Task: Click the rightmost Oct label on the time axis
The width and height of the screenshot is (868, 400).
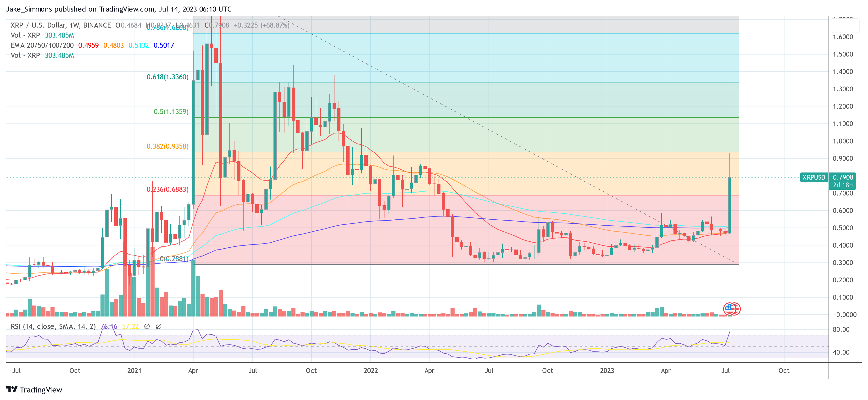Action: point(784,371)
